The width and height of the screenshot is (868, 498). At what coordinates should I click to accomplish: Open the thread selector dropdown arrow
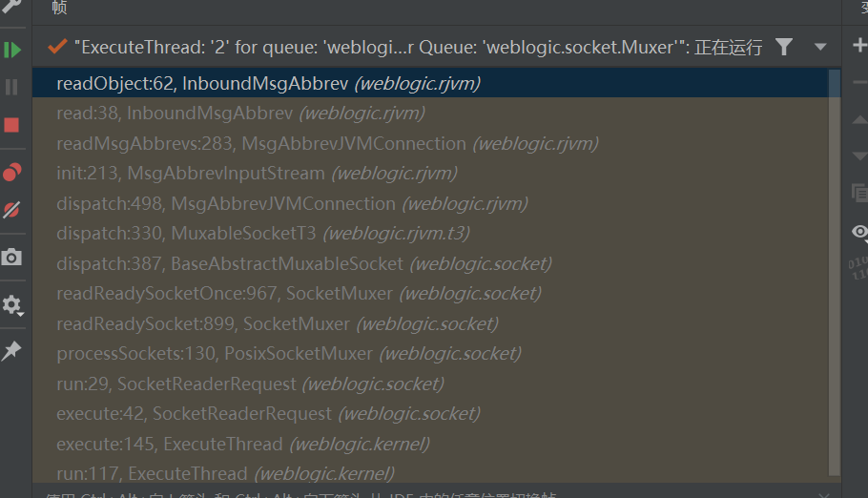click(x=820, y=47)
